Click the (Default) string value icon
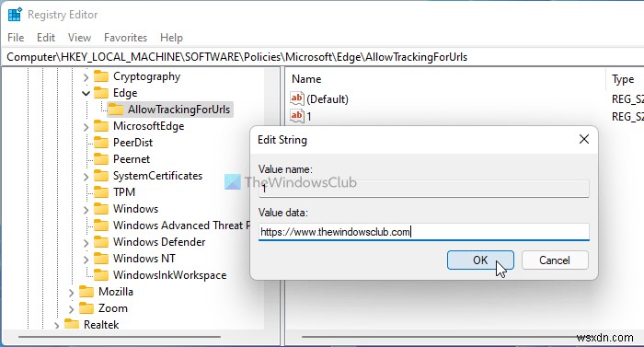The width and height of the screenshot is (644, 347). coord(296,98)
